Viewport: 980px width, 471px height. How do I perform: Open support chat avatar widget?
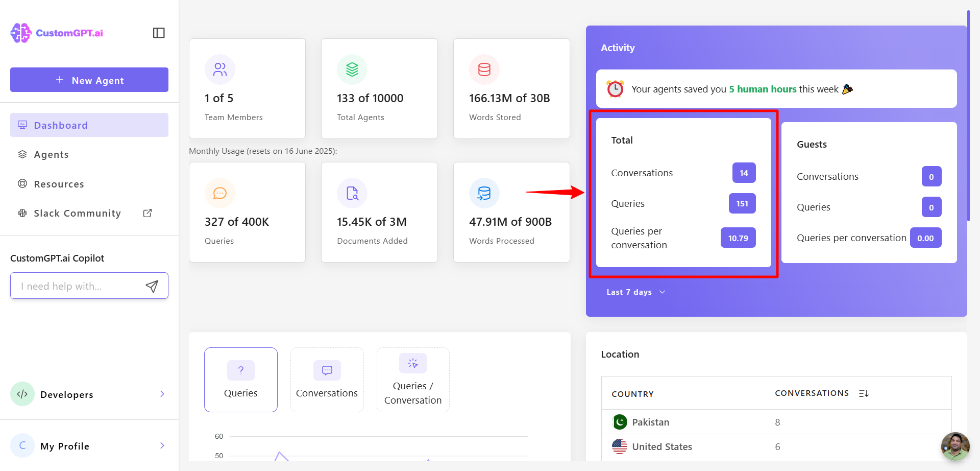click(x=955, y=446)
